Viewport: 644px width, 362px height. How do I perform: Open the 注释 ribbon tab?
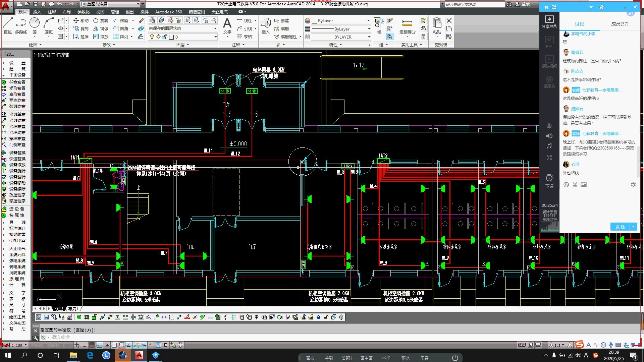(x=52, y=12)
